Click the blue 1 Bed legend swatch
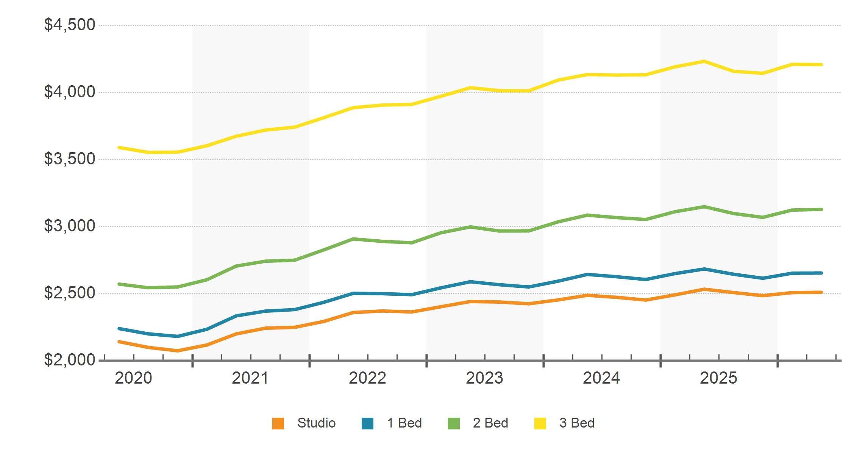Image resolution: width=868 pixels, height=451 pixels. 367,423
